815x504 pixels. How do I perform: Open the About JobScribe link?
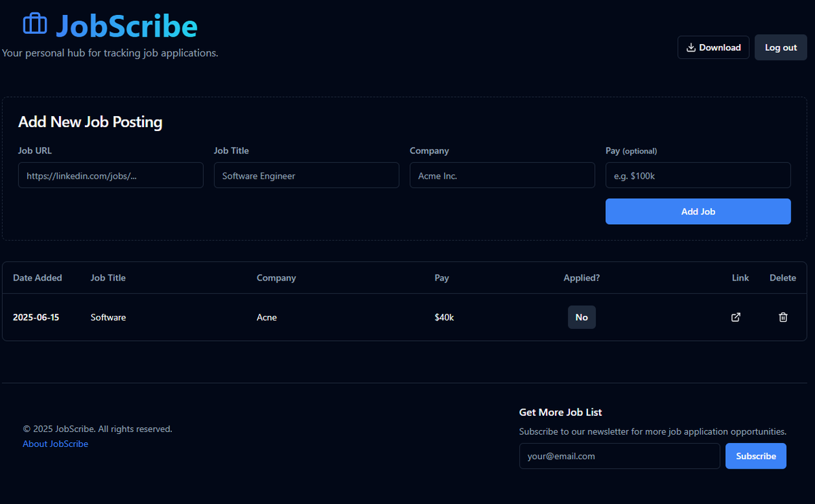point(56,444)
